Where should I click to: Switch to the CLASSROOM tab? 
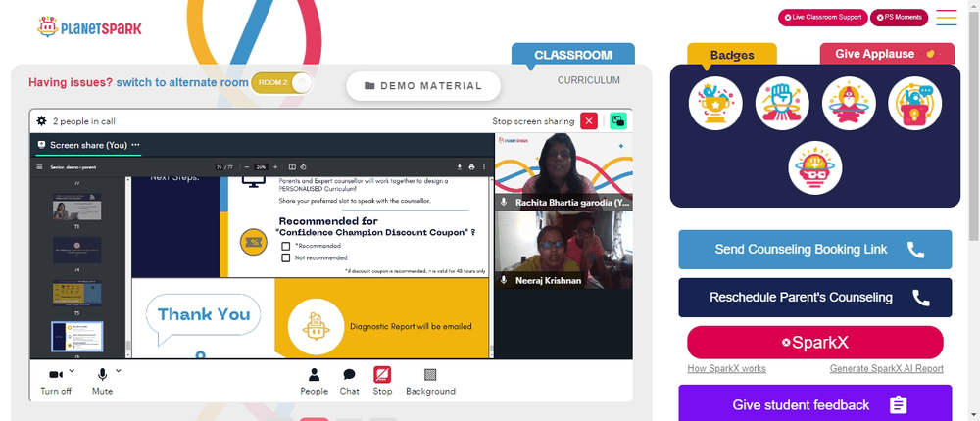click(572, 55)
